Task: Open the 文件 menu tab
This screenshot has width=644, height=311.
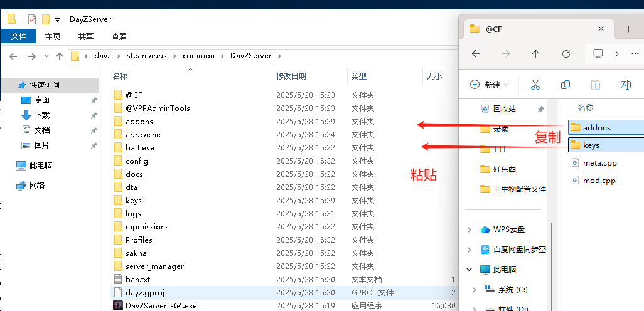Action: [x=18, y=36]
